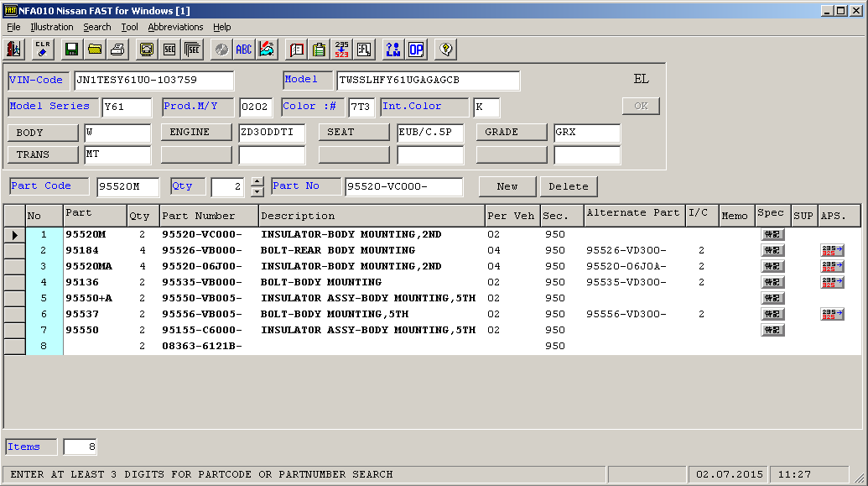Click alternate part 95526-VD300-
The height and width of the screenshot is (486, 868).
pos(626,250)
